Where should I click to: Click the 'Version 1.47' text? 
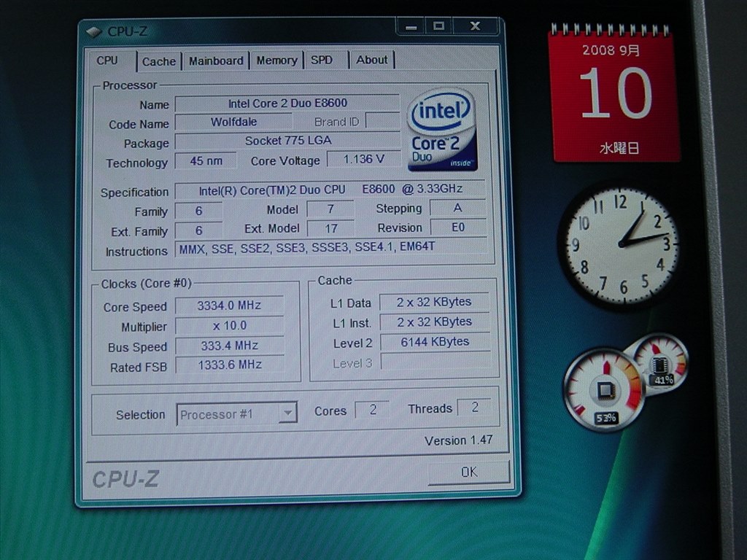(x=458, y=440)
